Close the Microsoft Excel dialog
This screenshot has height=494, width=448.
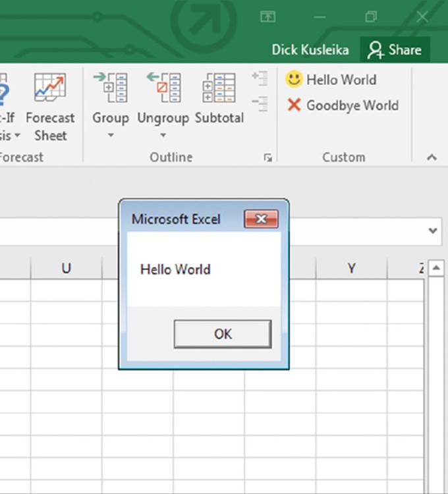point(261,219)
